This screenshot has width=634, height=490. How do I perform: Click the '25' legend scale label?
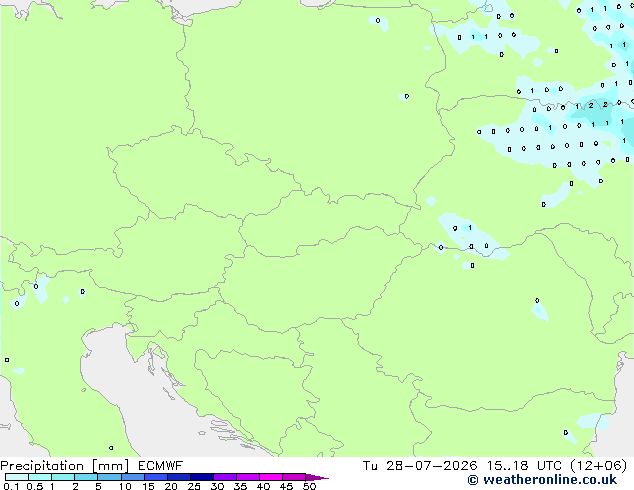194,486
